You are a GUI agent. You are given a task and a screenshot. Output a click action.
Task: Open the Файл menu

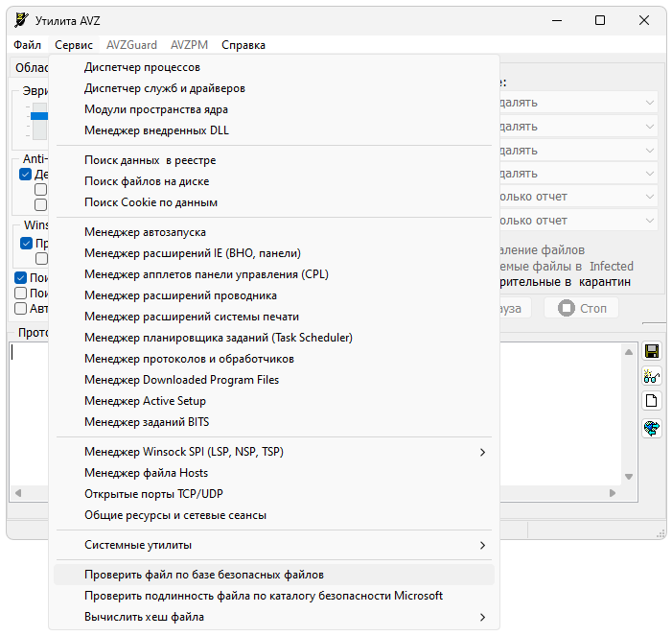[28, 45]
